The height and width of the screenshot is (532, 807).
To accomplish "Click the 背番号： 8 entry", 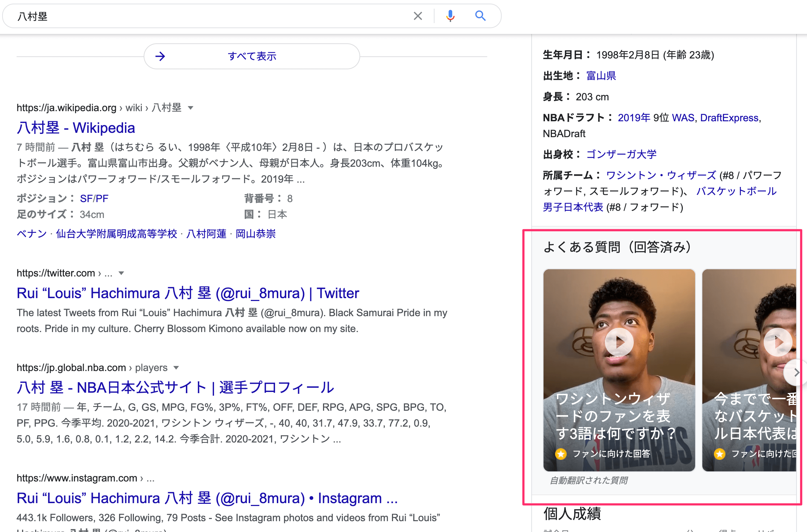I will 269,199.
